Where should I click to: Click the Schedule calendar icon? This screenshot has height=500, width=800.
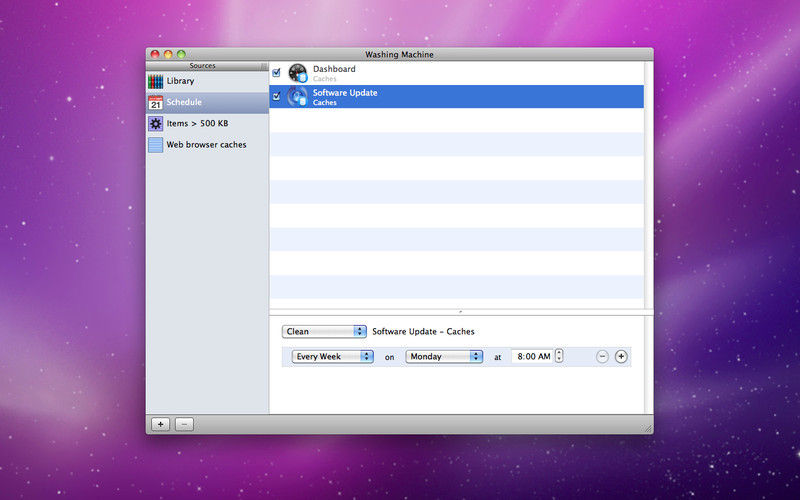156,103
